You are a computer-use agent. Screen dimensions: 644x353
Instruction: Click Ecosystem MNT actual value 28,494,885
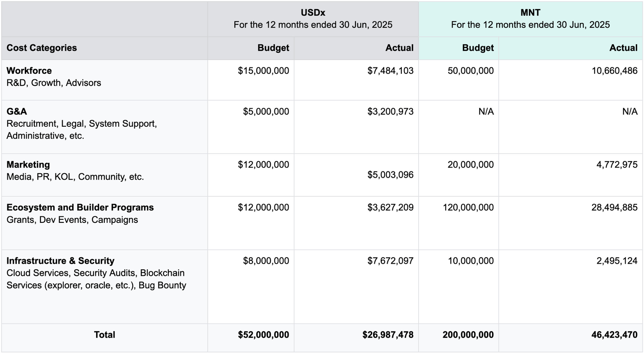[x=614, y=207]
